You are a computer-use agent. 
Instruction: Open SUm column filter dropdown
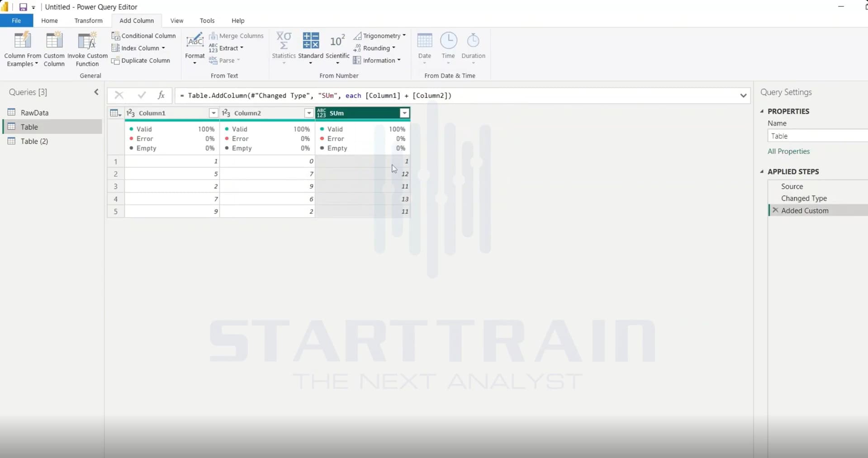click(x=404, y=113)
